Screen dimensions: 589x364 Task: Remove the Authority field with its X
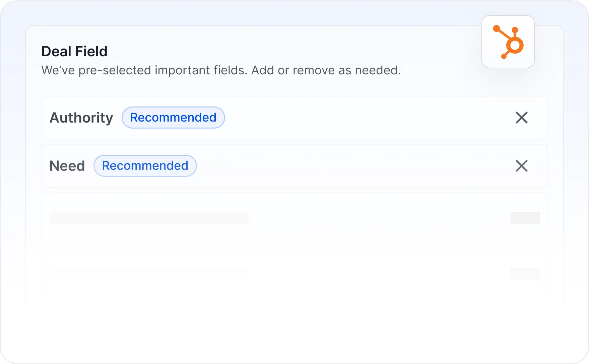(521, 118)
